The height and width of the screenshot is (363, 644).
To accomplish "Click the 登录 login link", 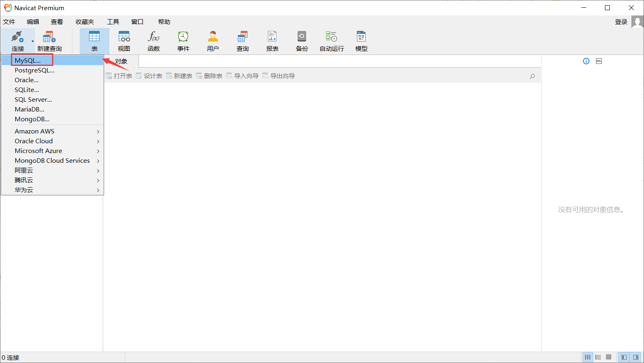I will (x=621, y=22).
